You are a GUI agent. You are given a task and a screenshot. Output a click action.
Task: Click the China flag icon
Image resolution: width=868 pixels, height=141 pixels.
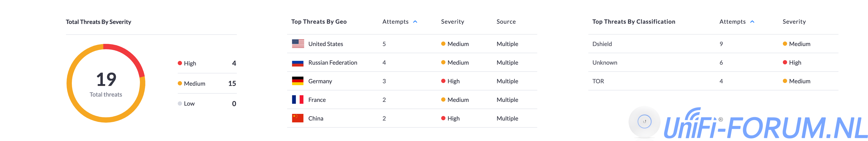pyautogui.click(x=298, y=118)
